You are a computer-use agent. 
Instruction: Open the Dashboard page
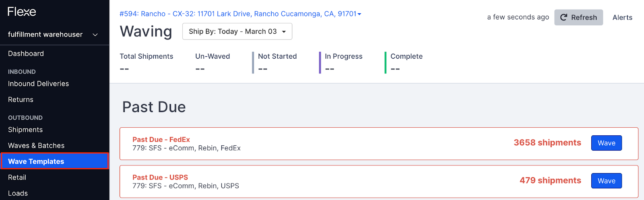click(26, 53)
